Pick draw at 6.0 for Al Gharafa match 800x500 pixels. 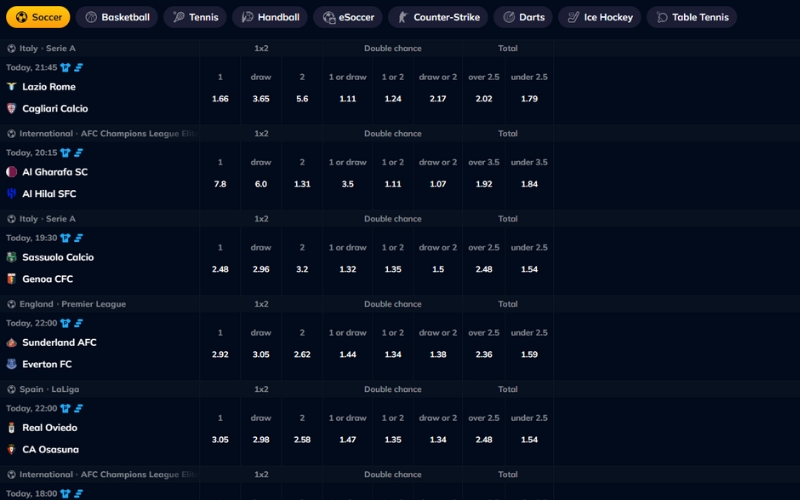click(261, 184)
